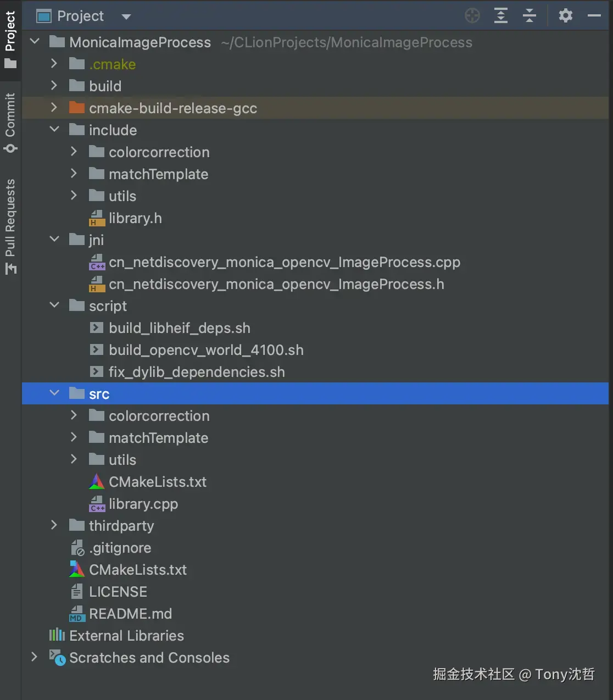This screenshot has height=700, width=613.
Task: Open the Pull Requests tool tab
Action: (10, 225)
